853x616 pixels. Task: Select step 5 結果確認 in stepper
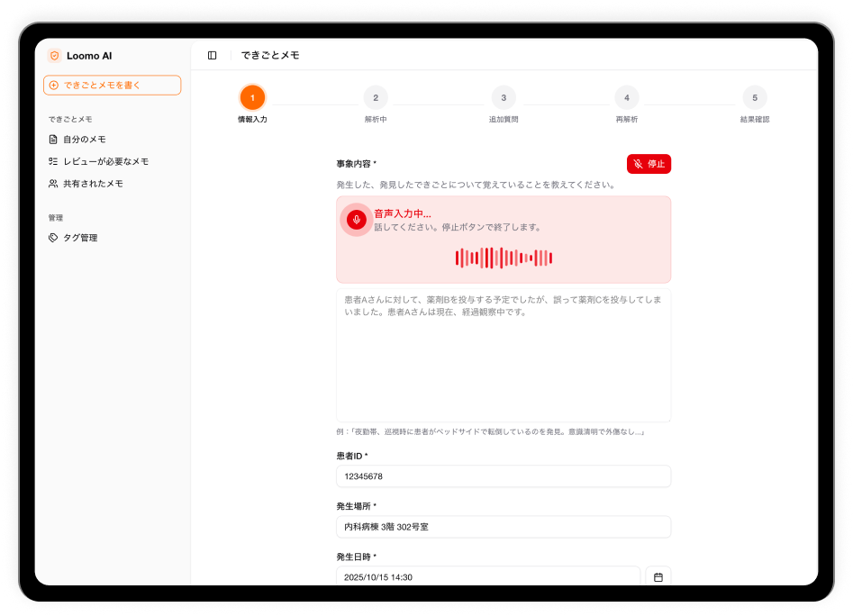755,97
